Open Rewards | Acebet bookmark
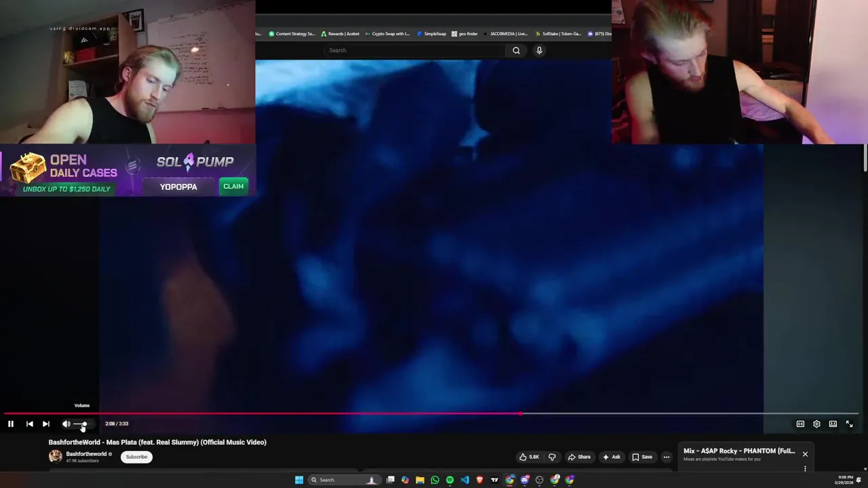Viewport: 868px width, 488px height. point(340,34)
